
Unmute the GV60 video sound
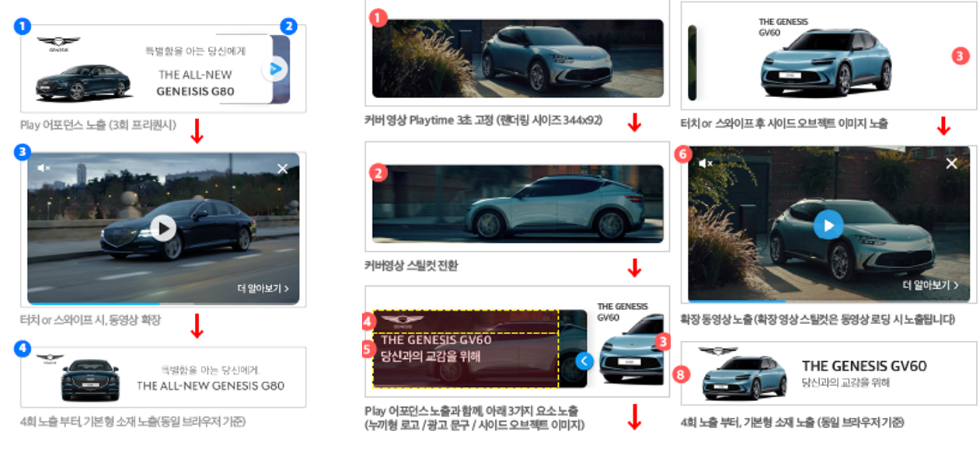click(706, 163)
